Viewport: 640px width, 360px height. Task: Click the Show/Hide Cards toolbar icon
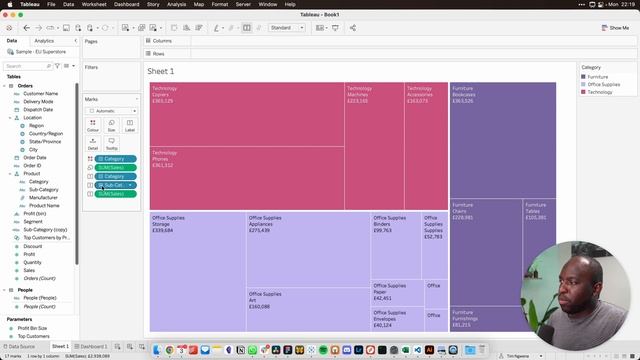point(320,28)
